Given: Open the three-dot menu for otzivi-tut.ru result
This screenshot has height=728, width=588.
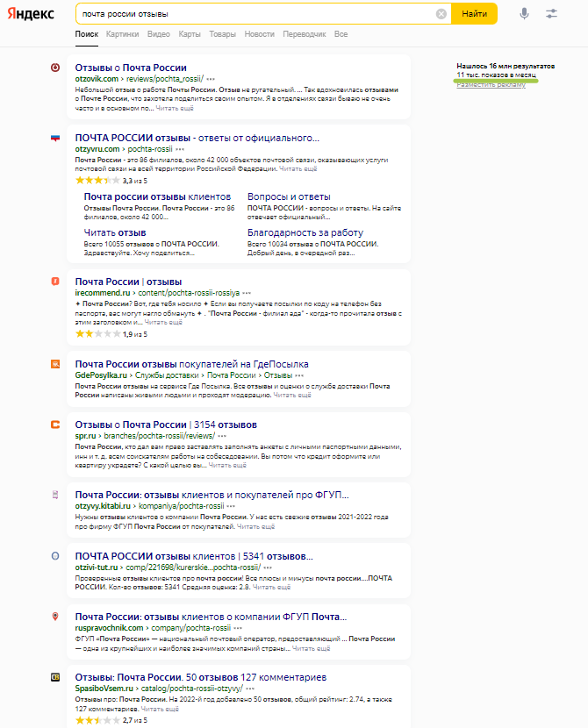Looking at the screenshot, I should (268, 567).
